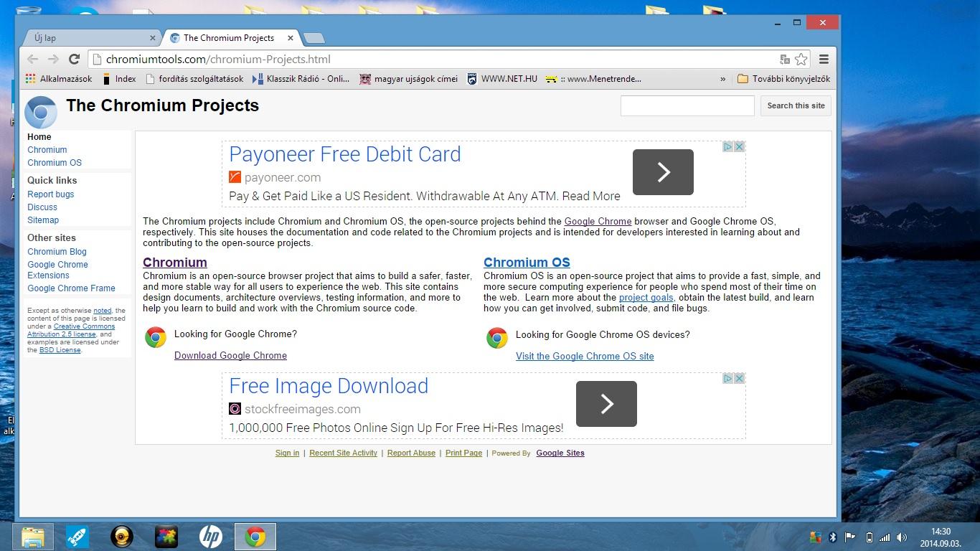
Task: Click Chrome logo beside 'Looking for Google Chrome?'
Action: (156, 337)
